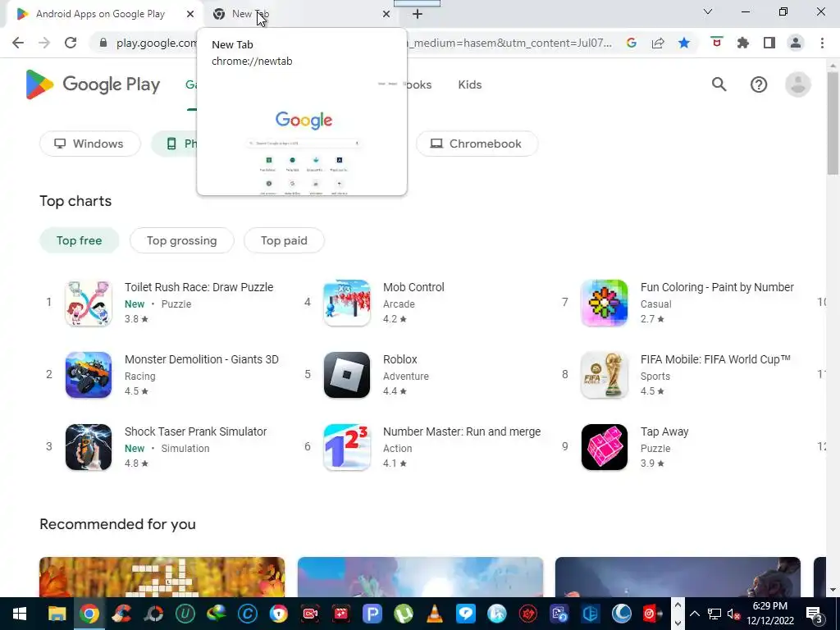
Task: Open Google Play account avatar
Action: point(798,84)
